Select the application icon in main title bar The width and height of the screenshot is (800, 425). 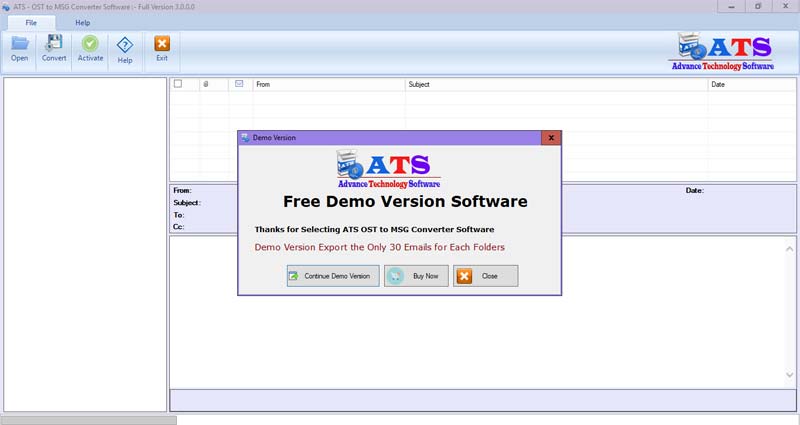6,7
